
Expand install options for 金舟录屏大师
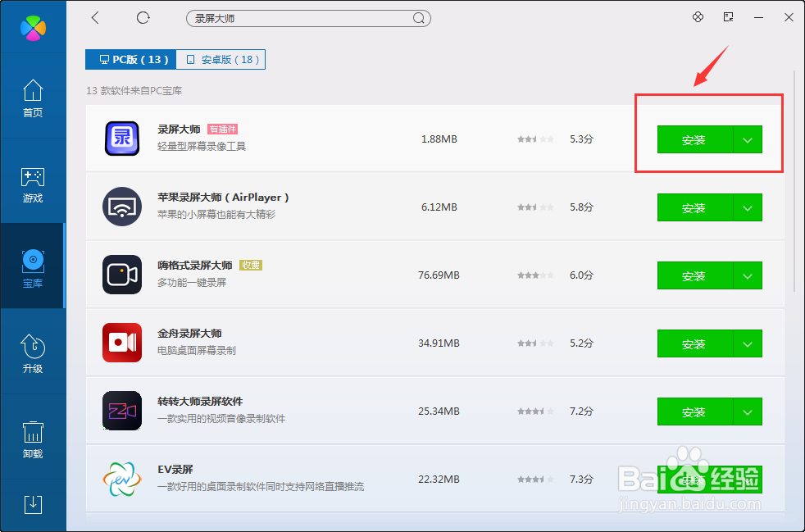pos(748,344)
